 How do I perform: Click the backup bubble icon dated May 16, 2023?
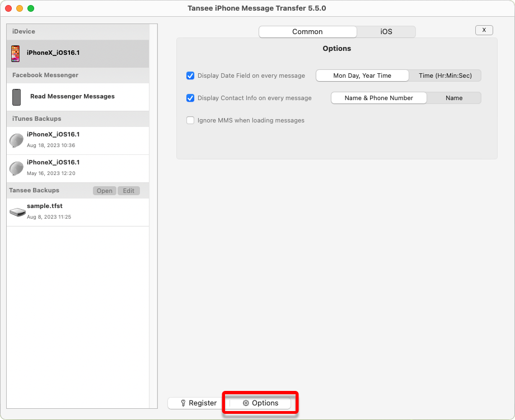16,168
